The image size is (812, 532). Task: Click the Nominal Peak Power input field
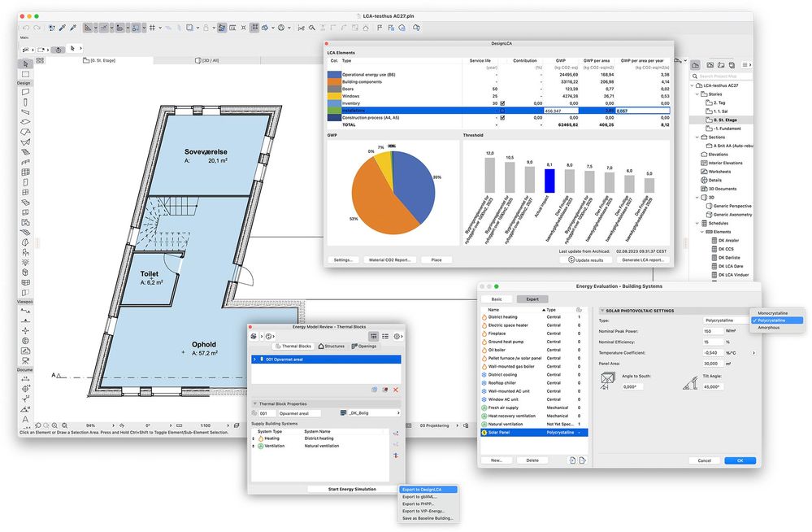[x=713, y=331]
